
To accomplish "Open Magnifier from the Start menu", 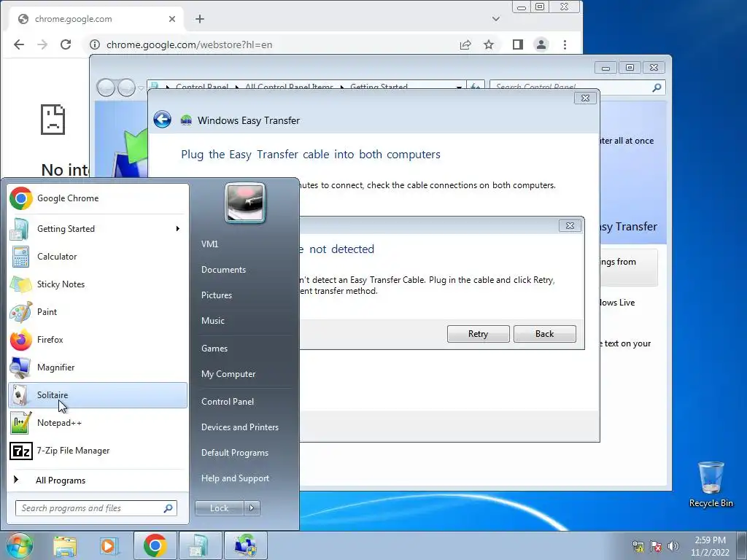I will pyautogui.click(x=98, y=367).
